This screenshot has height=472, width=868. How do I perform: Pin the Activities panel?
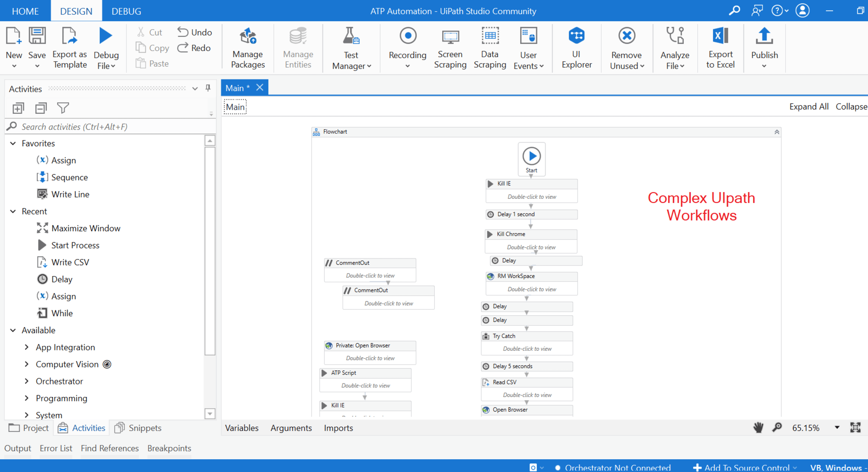pyautogui.click(x=208, y=88)
